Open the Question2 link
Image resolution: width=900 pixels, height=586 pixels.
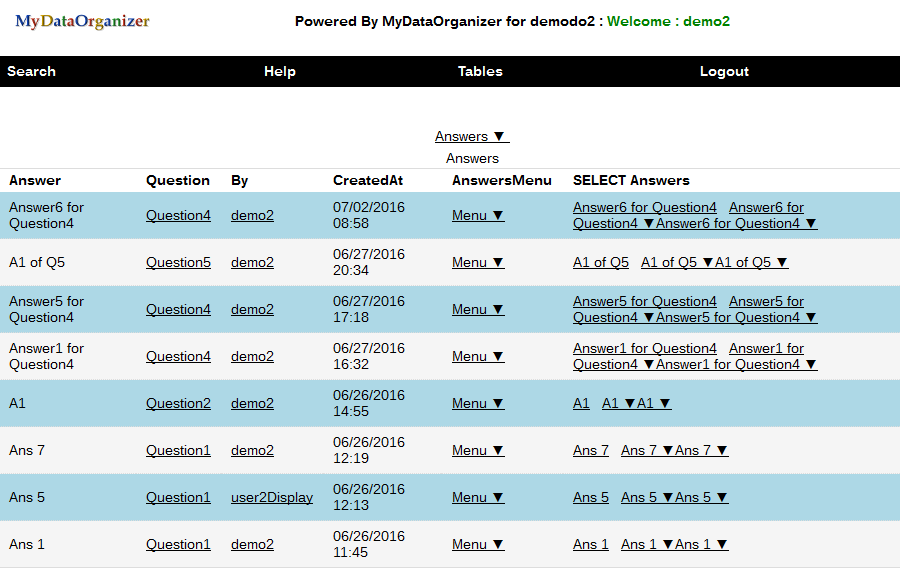[x=178, y=403]
